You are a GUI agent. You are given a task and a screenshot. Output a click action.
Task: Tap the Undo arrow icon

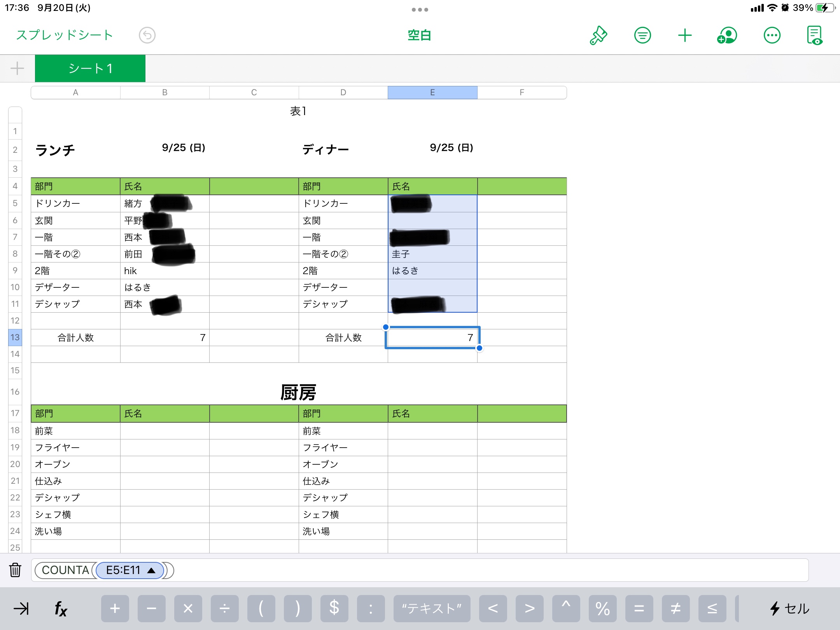tap(147, 35)
